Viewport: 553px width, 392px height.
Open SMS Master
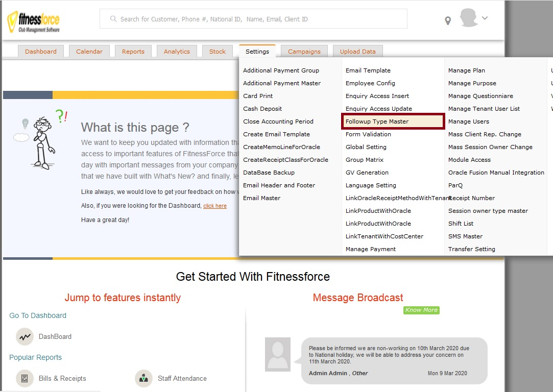click(465, 236)
